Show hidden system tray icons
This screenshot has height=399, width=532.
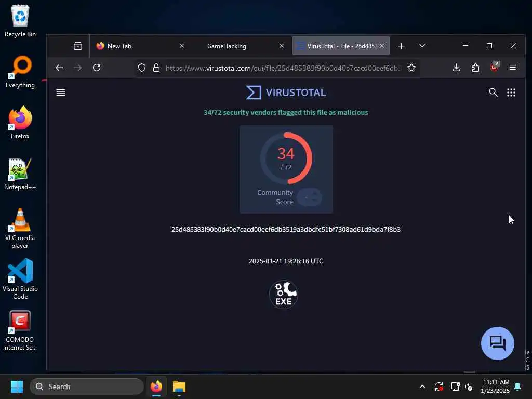tap(422, 387)
